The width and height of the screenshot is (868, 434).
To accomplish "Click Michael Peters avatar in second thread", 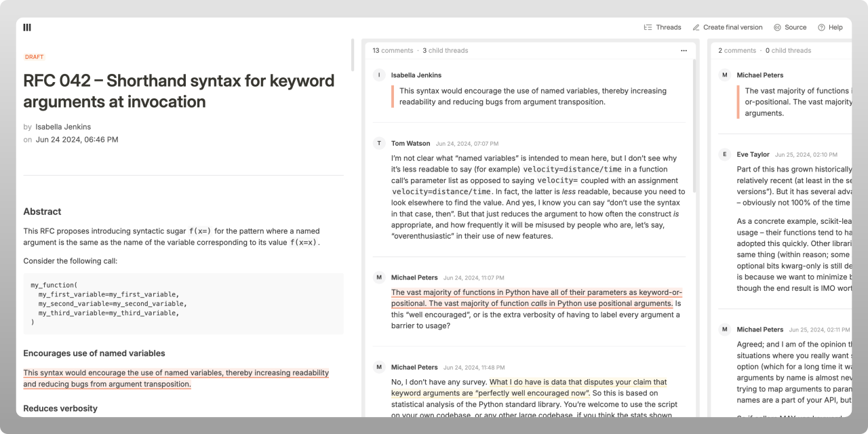I will (724, 75).
